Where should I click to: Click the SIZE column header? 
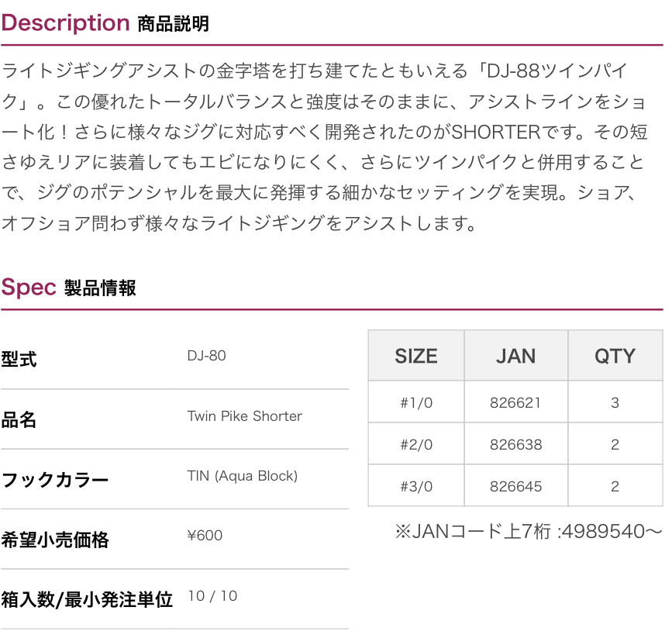[416, 356]
